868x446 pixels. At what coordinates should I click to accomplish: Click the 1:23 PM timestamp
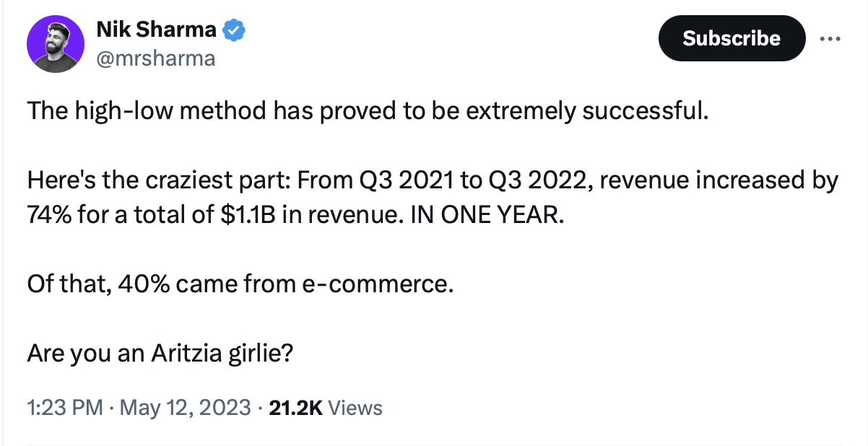pos(65,408)
